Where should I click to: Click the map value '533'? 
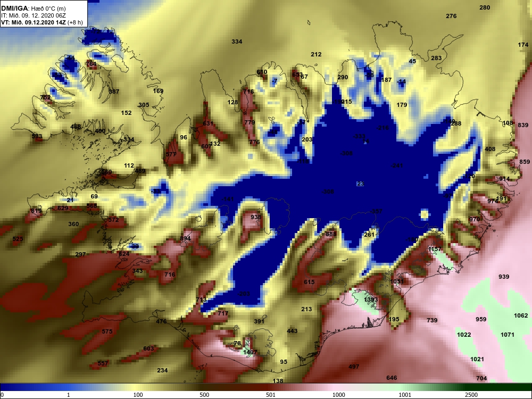tap(37, 137)
